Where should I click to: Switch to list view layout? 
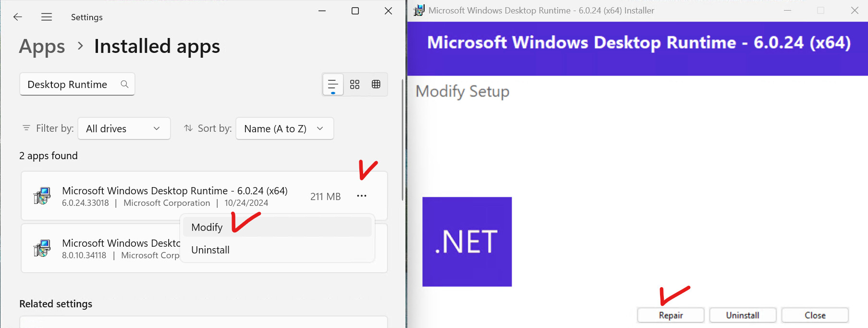coord(333,85)
